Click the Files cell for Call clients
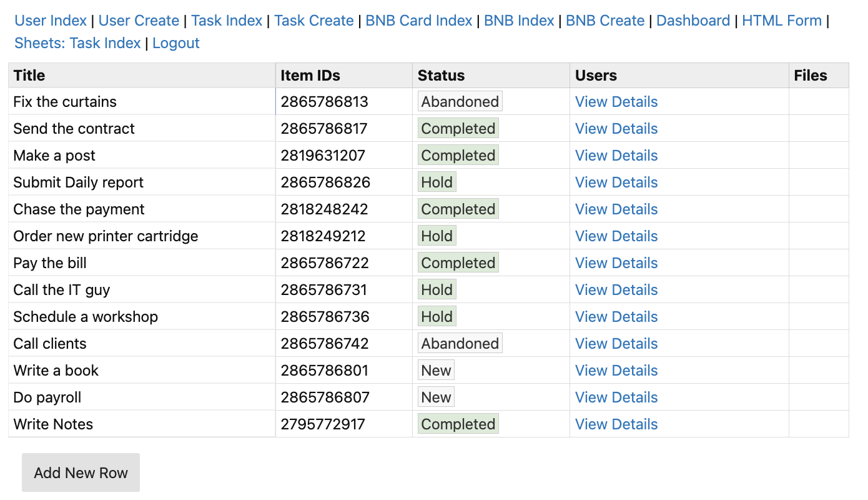 818,344
